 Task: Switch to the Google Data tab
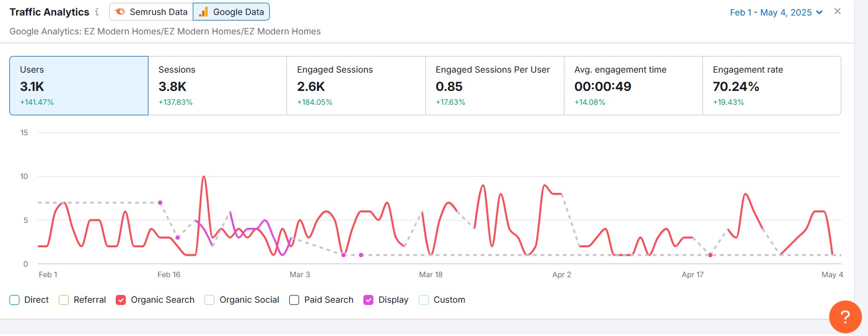coord(231,12)
